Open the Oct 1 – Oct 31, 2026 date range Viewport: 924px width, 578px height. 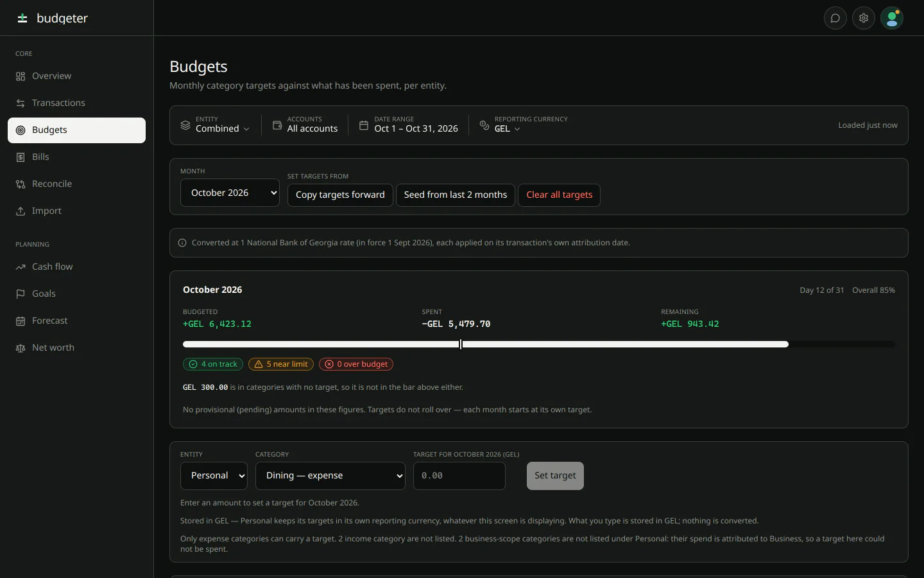coord(416,128)
